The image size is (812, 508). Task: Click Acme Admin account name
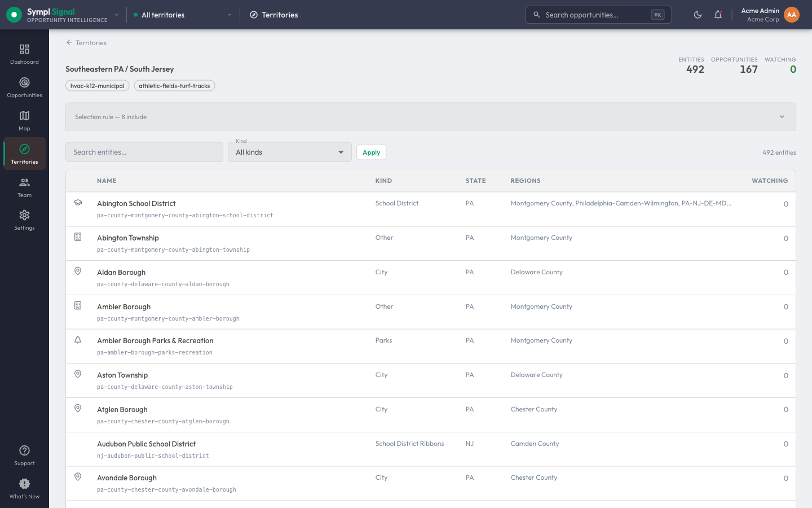[x=760, y=11]
